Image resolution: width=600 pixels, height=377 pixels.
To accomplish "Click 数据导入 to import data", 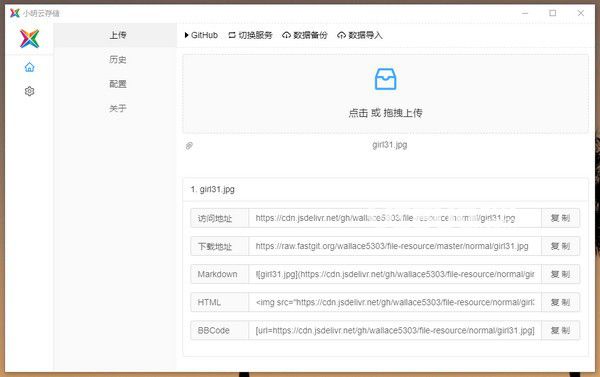I will click(360, 35).
